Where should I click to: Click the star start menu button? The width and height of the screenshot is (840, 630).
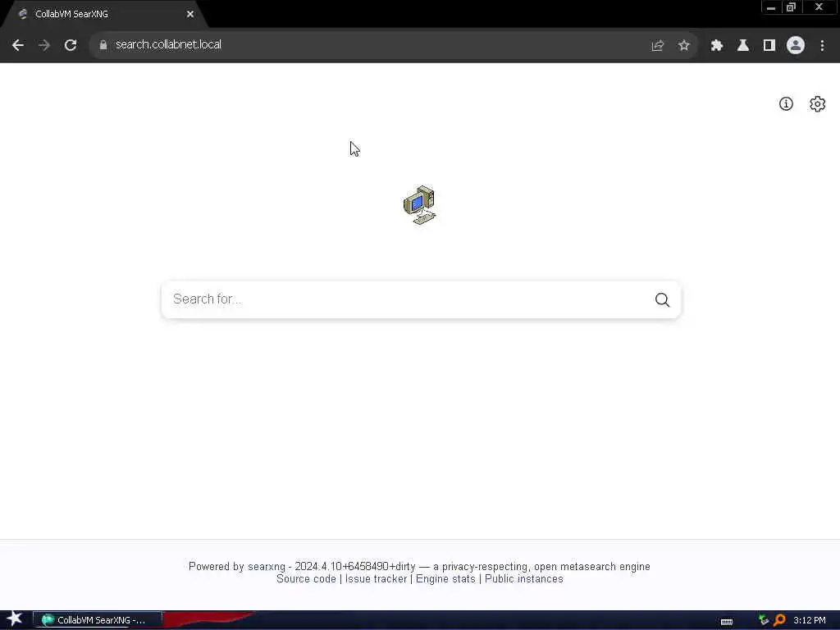pyautogui.click(x=15, y=619)
